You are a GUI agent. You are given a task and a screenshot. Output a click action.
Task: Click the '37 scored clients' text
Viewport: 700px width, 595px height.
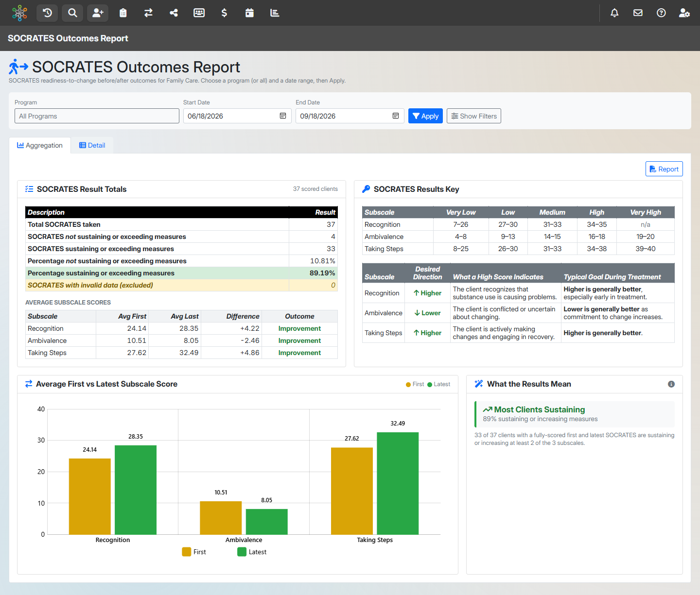click(x=315, y=189)
